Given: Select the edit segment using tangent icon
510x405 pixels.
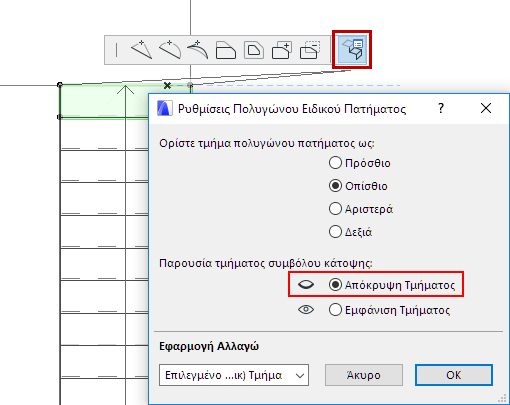Looking at the screenshot, I should (198, 50).
